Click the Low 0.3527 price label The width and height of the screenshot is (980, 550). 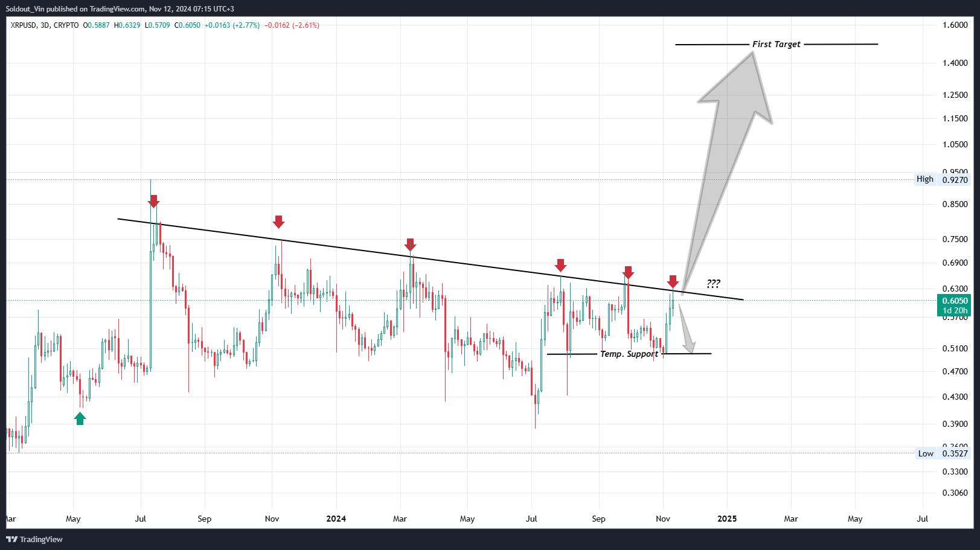[x=943, y=453]
